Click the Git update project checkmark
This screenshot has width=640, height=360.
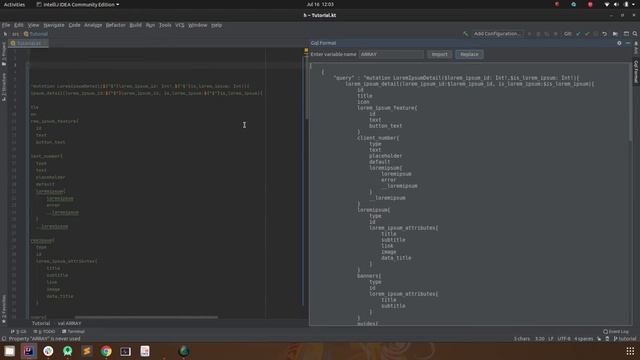point(578,34)
